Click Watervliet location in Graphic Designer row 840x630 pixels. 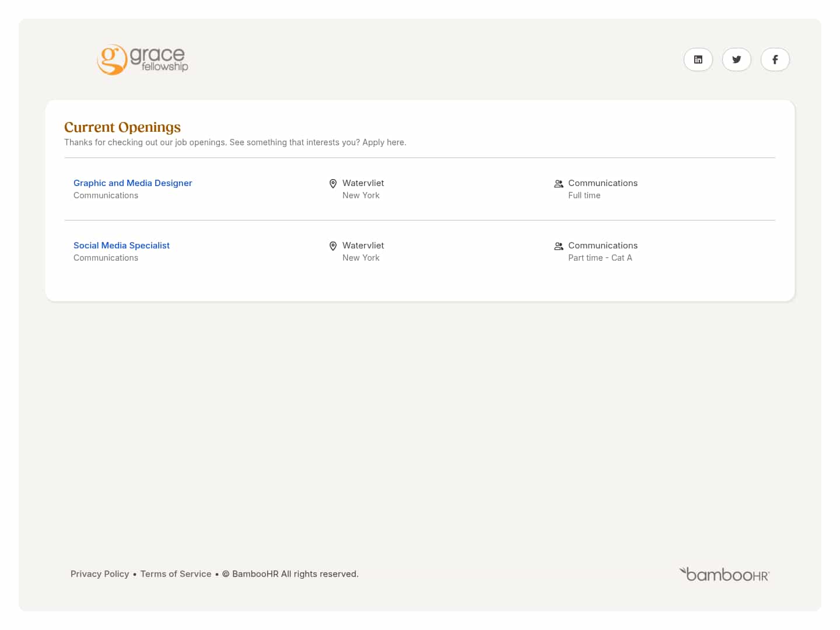pyautogui.click(x=363, y=183)
